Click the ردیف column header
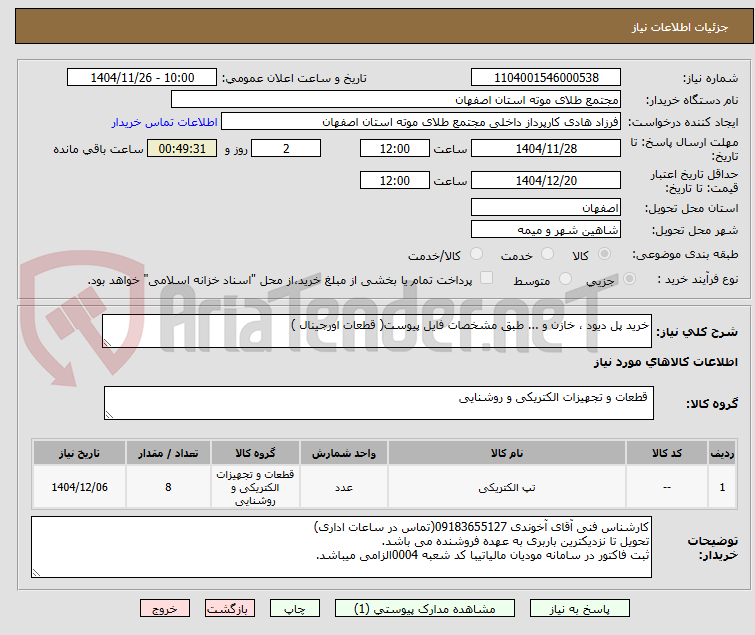755x635 pixels. click(x=722, y=453)
